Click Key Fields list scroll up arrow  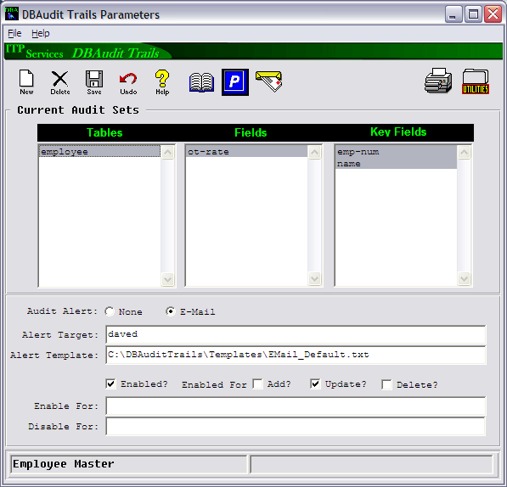point(464,153)
